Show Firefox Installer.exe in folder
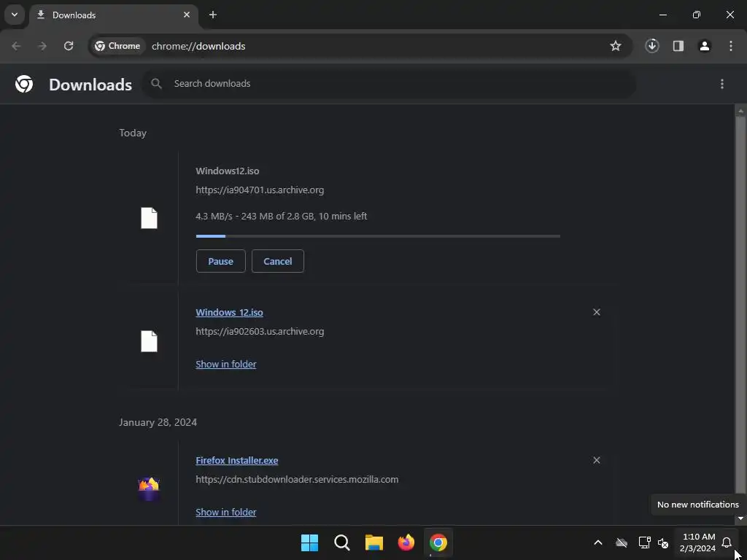This screenshot has width=747, height=560. tap(226, 513)
